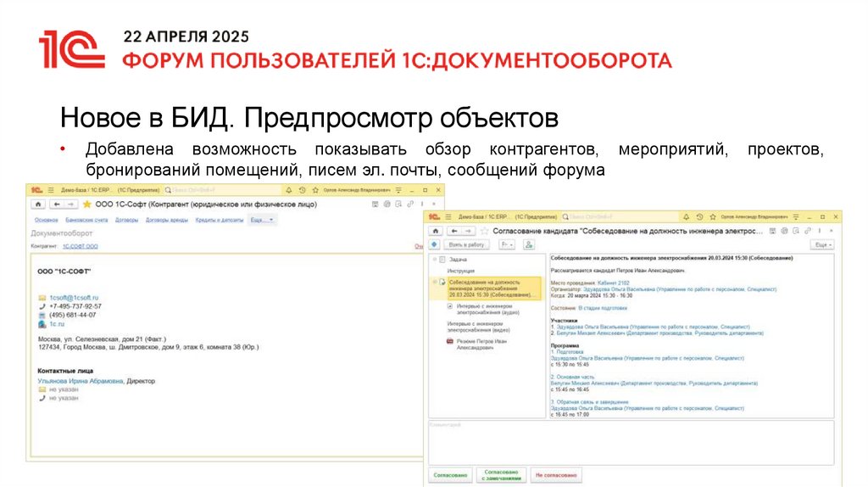Collapse the Собеседование tree node
This screenshot has width=868, height=487.
pyautogui.click(x=435, y=282)
